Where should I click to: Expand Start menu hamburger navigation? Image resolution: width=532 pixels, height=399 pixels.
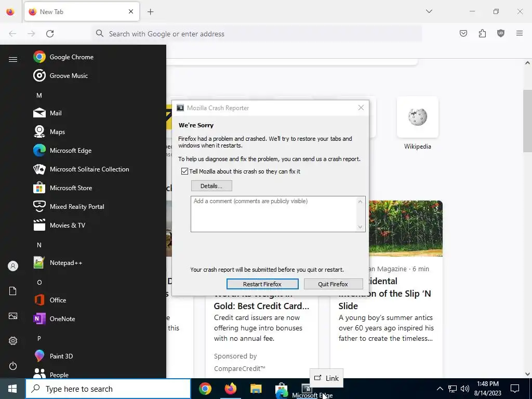coord(13,59)
